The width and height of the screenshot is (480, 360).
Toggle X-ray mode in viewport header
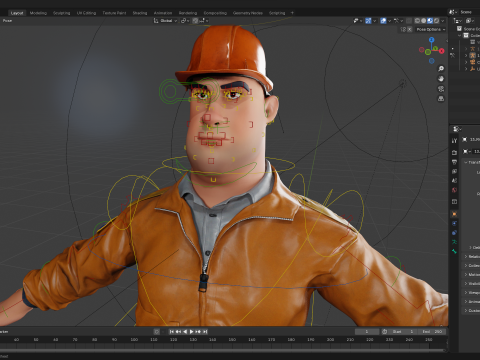click(409, 21)
